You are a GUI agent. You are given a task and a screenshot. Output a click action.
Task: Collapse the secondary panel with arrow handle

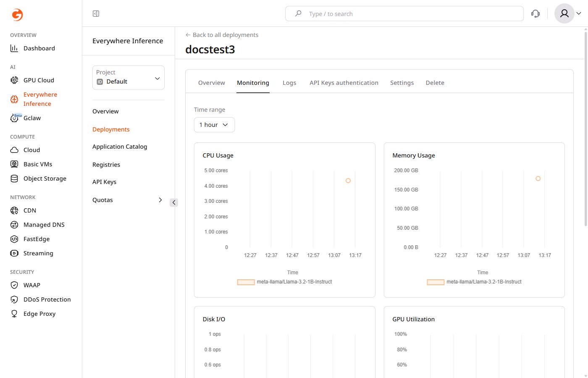coord(174,202)
